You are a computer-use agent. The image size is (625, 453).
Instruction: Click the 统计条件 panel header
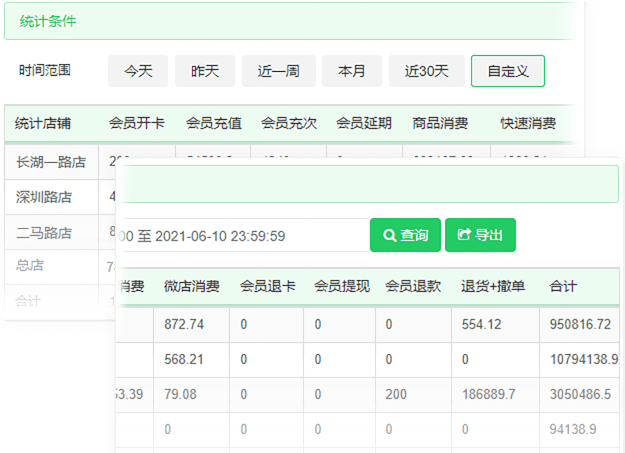[47, 21]
